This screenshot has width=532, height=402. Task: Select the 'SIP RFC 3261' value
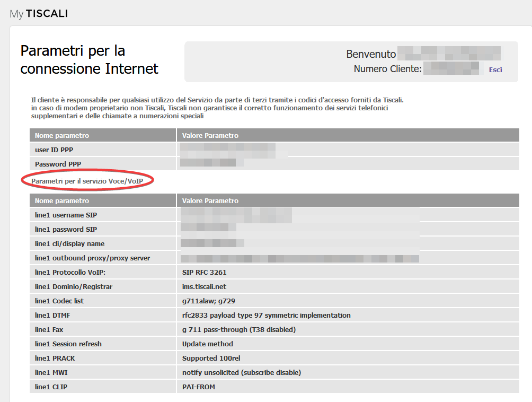204,272
